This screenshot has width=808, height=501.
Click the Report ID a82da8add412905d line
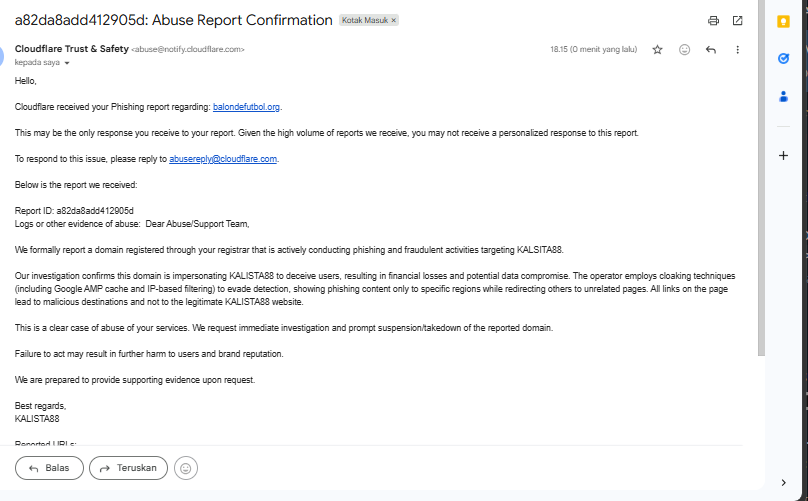74,211
